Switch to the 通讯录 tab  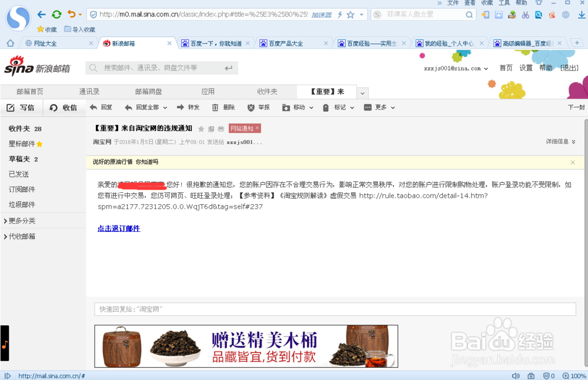[x=89, y=92]
